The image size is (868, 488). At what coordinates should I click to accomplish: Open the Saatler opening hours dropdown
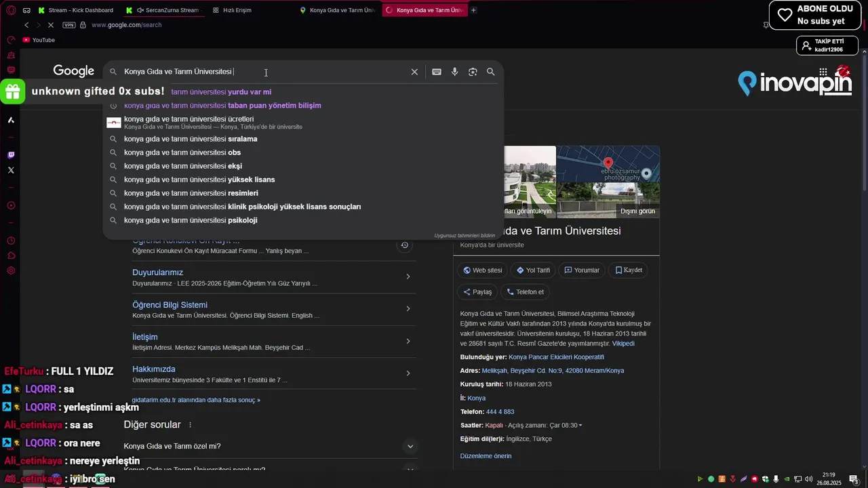coord(580,426)
